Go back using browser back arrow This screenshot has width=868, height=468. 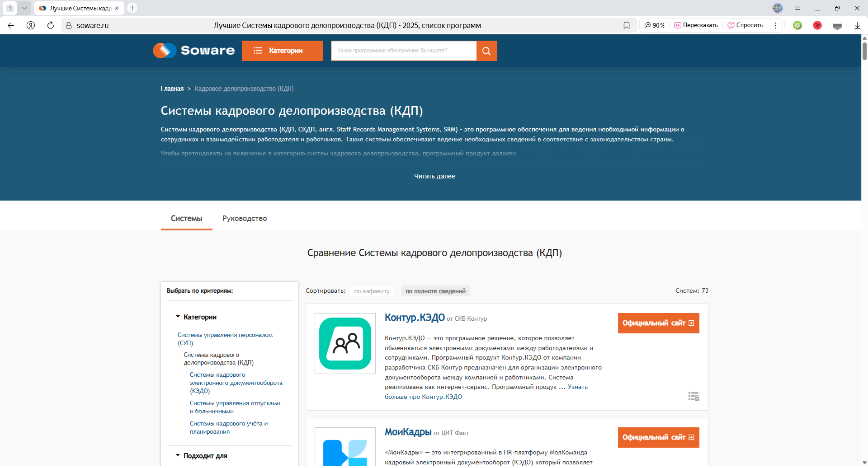11,25
